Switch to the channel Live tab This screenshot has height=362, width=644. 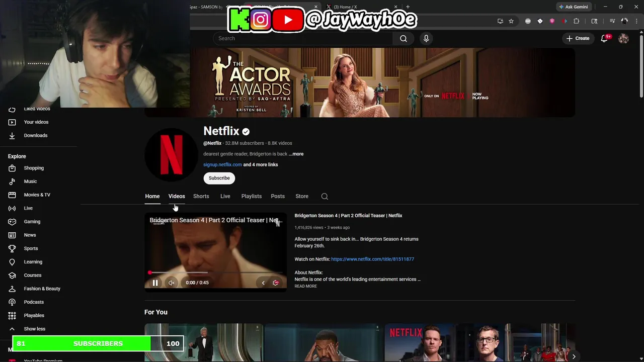225,196
